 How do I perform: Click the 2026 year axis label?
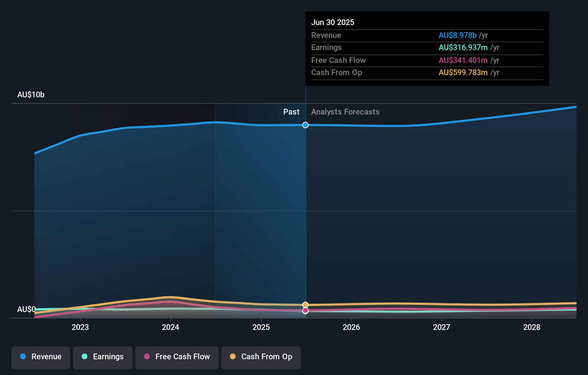(x=352, y=327)
